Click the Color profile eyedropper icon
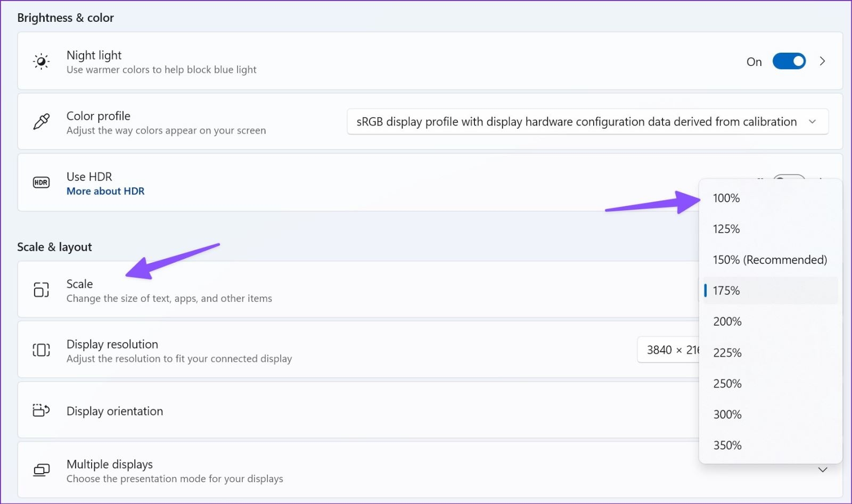Image resolution: width=852 pixels, height=504 pixels. [x=41, y=122]
